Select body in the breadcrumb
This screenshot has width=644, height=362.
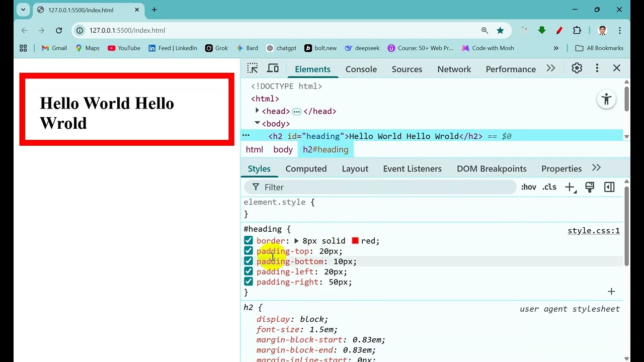[283, 150]
